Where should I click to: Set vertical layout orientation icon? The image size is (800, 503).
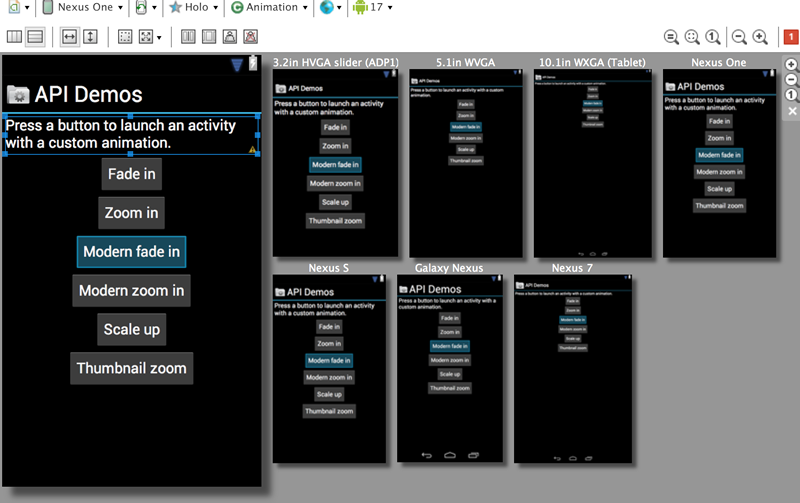(35, 37)
